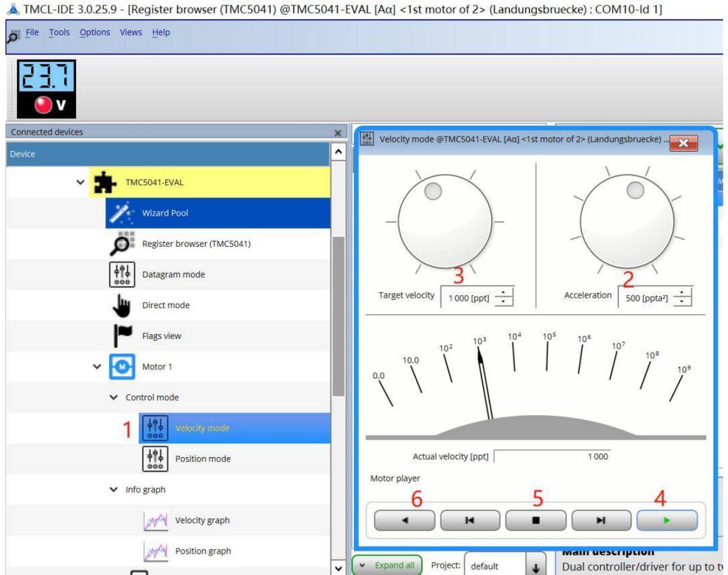Open Flags view entry
The width and height of the screenshot is (728, 575).
tap(161, 336)
